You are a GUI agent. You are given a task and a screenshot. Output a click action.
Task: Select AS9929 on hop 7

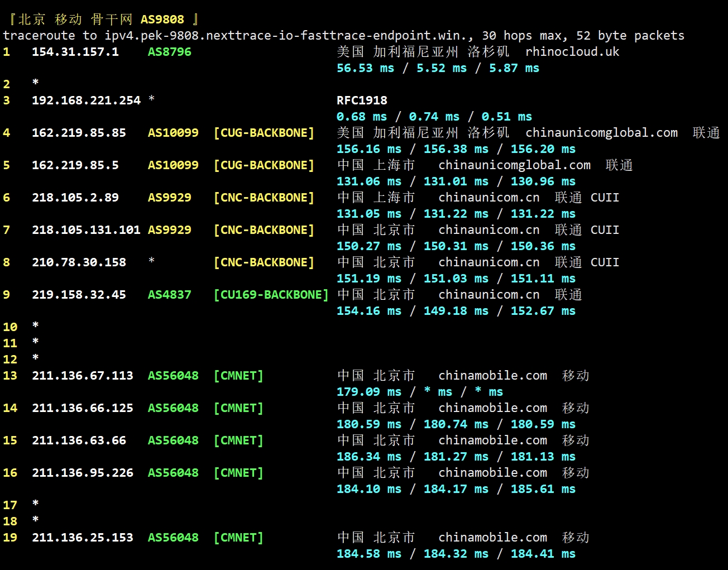169,230
